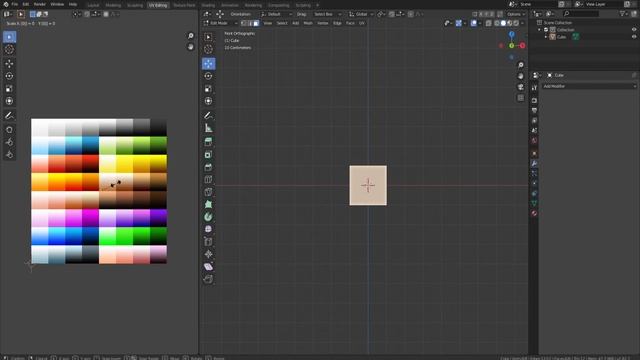Open the File menu

click(15, 4)
